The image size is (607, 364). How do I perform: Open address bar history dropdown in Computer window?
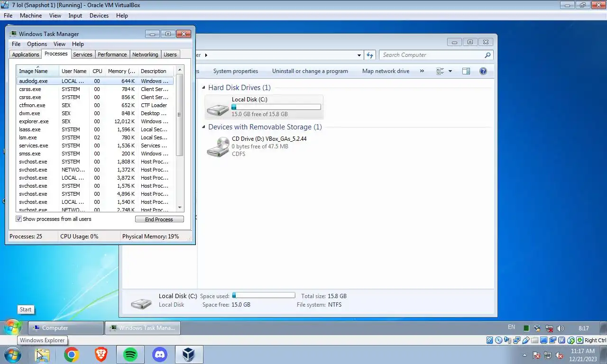click(359, 55)
